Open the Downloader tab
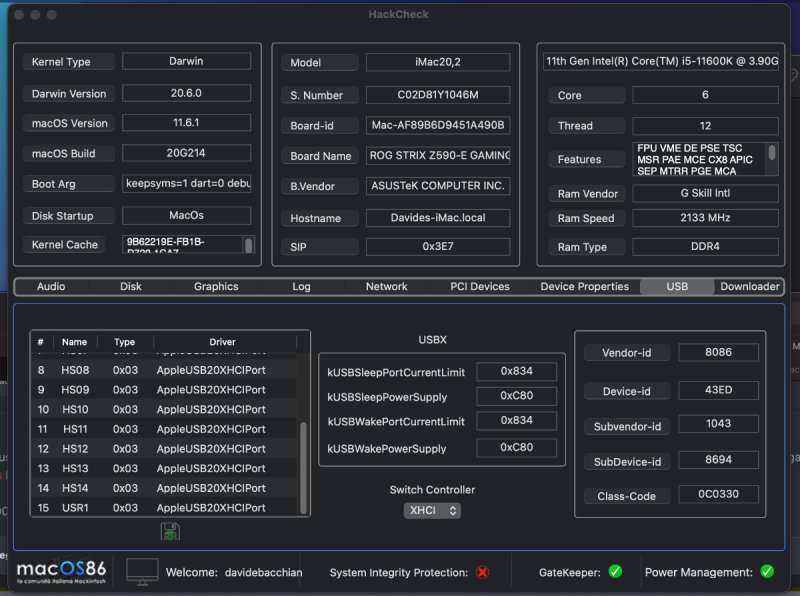This screenshot has width=800, height=596. [749, 287]
